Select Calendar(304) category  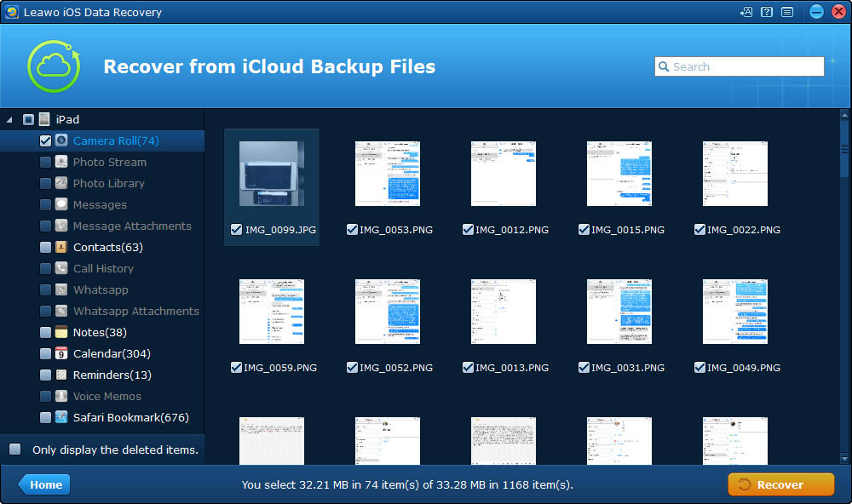(x=112, y=353)
